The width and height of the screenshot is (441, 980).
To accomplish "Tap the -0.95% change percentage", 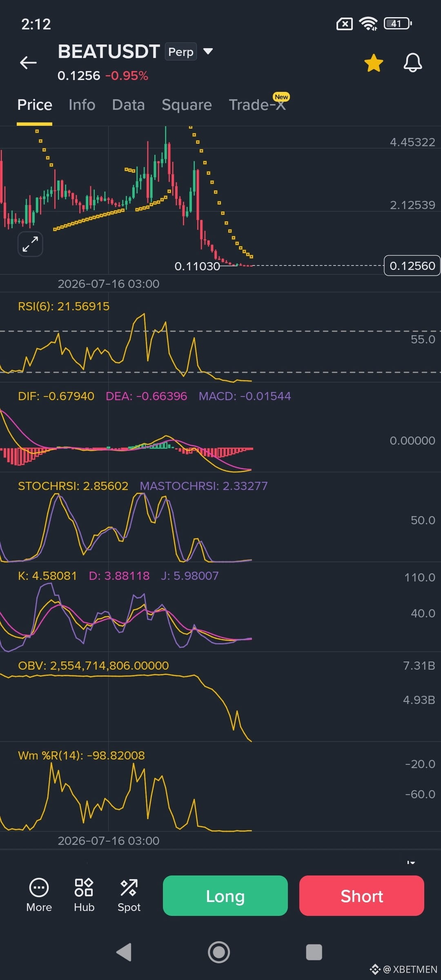I will (x=127, y=76).
